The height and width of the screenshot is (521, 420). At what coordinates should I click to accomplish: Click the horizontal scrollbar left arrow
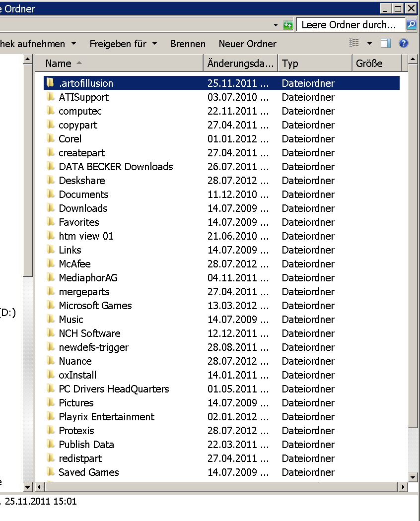point(39,487)
